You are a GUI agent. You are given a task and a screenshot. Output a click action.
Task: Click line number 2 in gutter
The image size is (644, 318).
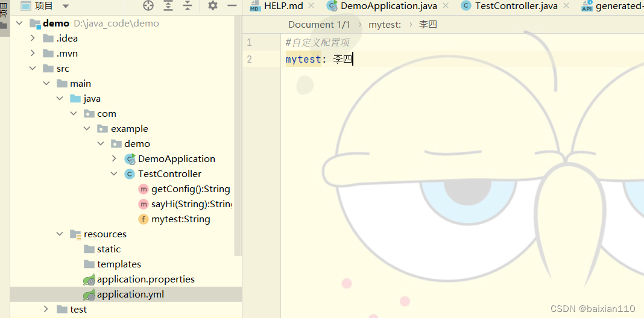pos(249,60)
